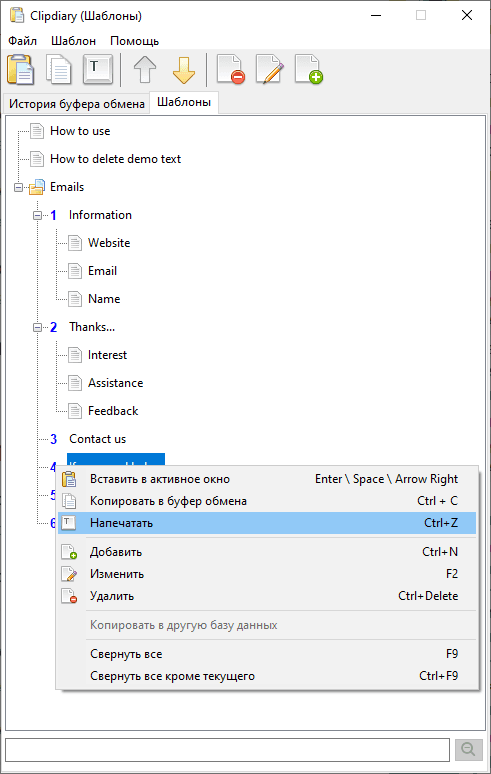Choose Вставить в активное окно from context menu

tap(267, 479)
